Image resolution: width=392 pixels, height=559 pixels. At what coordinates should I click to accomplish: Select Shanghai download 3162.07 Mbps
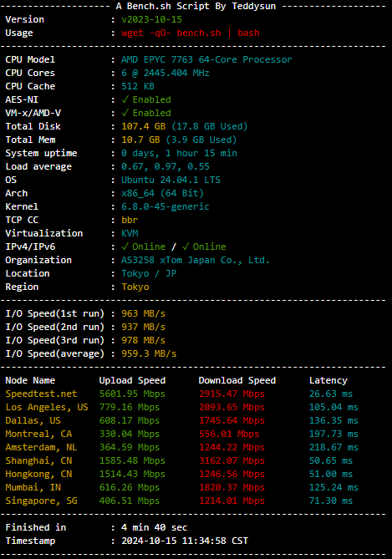pyautogui.click(x=232, y=460)
